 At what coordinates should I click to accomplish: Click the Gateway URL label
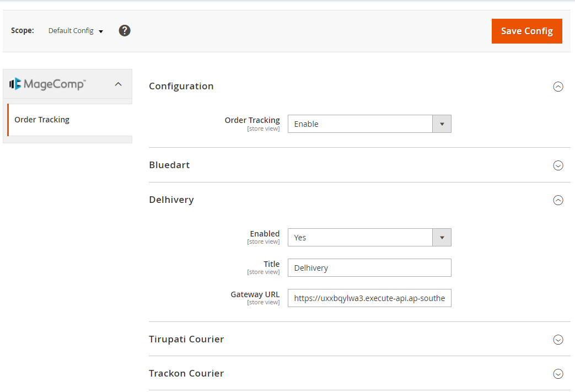255,294
